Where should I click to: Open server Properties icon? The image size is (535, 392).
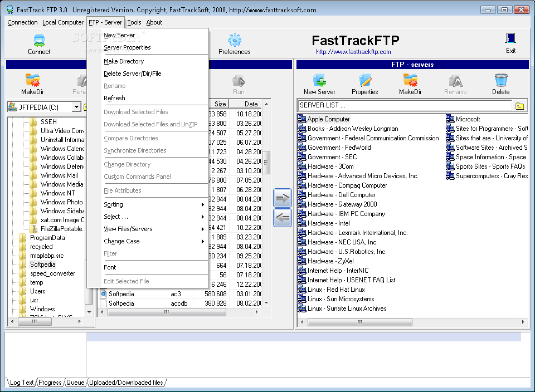coord(365,80)
